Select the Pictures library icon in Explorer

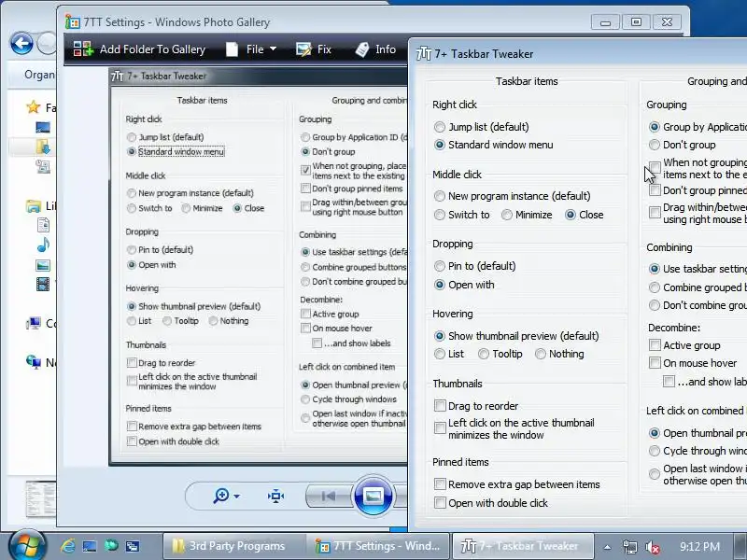click(x=43, y=265)
